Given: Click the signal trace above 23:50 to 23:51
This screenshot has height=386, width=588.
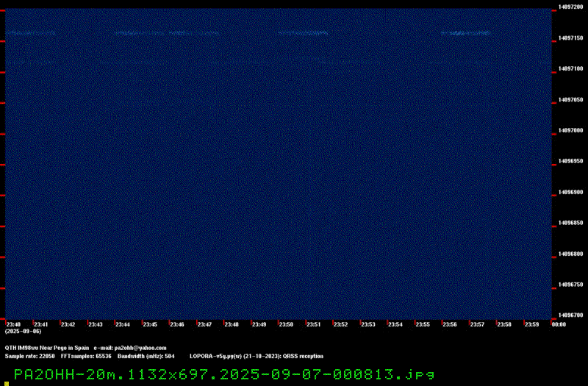Looking at the screenshot, I should [x=303, y=33].
